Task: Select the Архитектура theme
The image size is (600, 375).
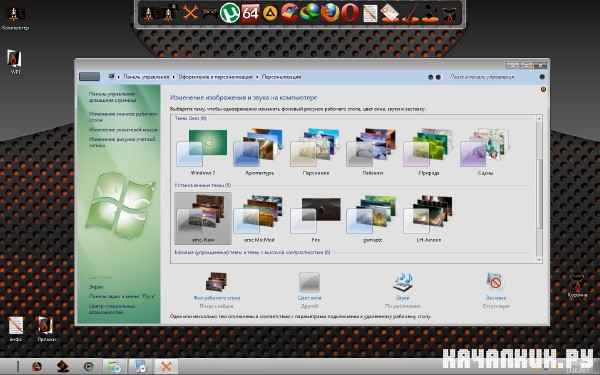Action: point(259,152)
